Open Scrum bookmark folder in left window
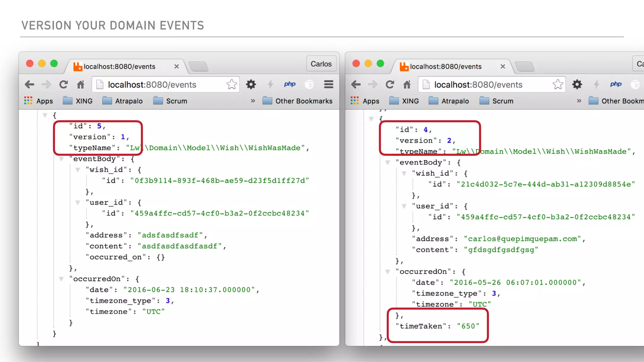 click(170, 101)
